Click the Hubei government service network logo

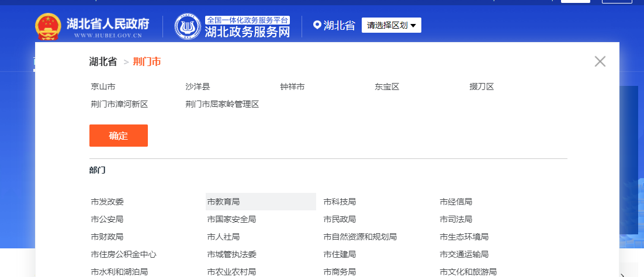click(x=188, y=26)
